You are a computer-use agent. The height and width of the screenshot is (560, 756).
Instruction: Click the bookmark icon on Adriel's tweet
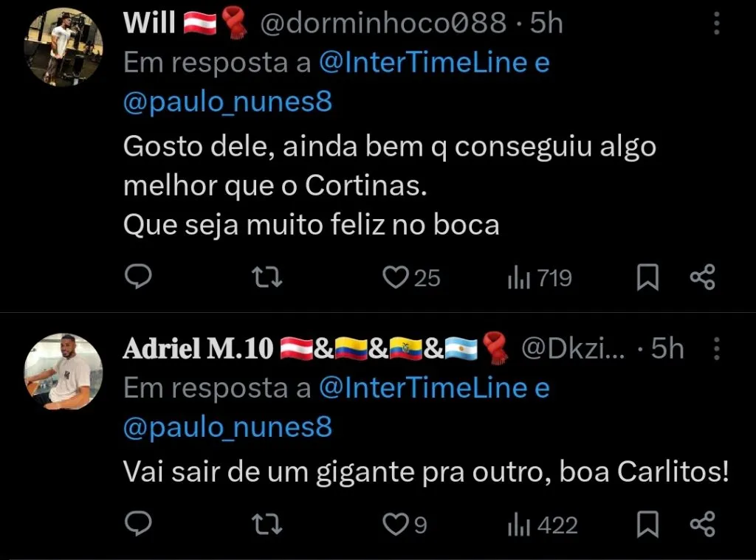tap(647, 525)
